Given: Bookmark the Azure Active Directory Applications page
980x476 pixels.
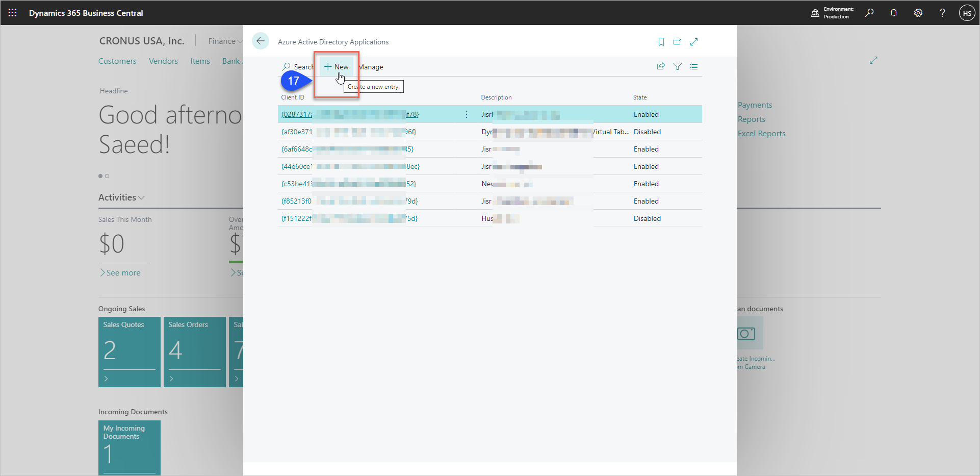Looking at the screenshot, I should point(661,42).
